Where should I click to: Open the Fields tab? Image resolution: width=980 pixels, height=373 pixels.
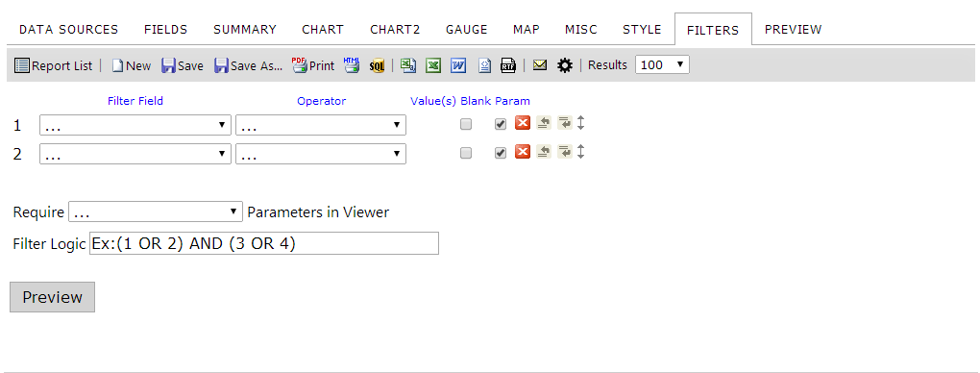(x=165, y=30)
